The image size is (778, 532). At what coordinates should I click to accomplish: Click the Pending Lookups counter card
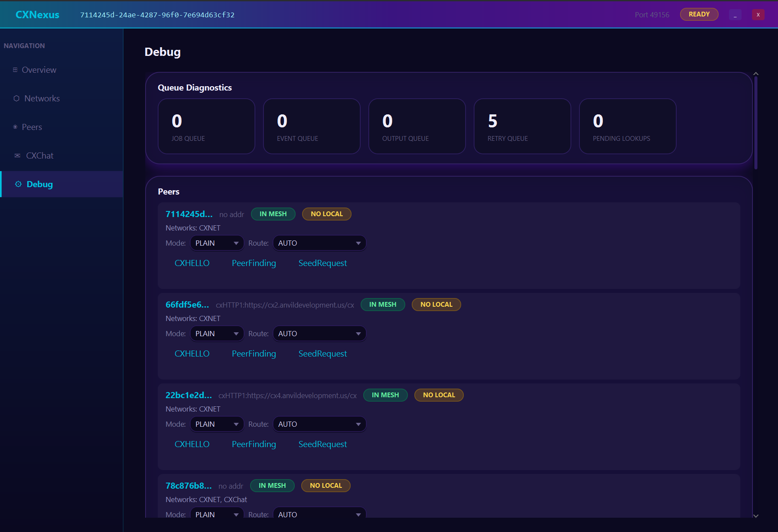click(x=628, y=126)
